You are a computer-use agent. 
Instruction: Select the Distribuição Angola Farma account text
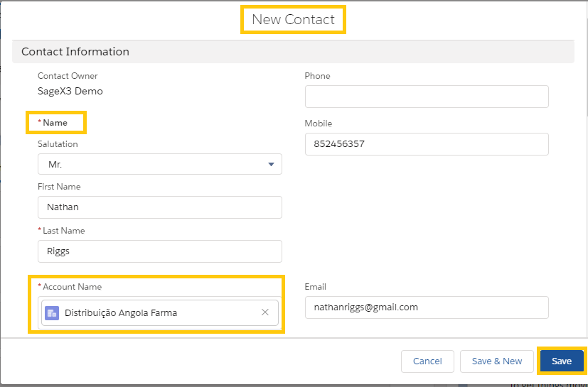121,313
